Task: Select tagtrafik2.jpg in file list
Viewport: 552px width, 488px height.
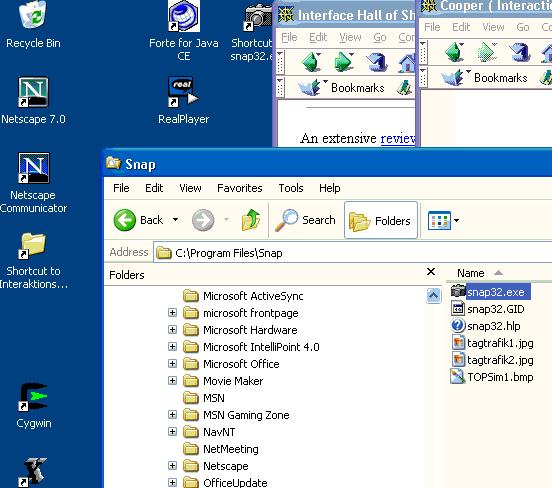Action: click(493, 360)
